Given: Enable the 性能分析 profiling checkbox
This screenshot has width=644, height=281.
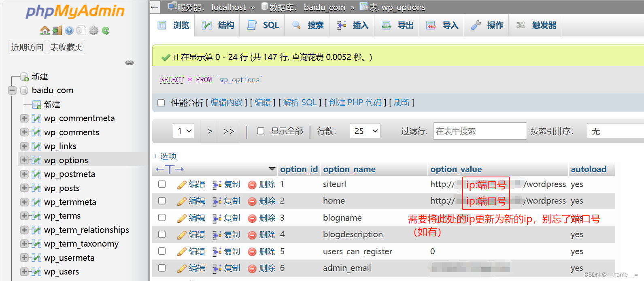Looking at the screenshot, I should (161, 103).
